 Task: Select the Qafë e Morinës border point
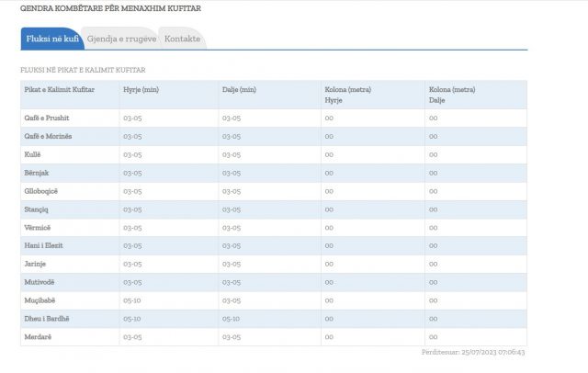[x=48, y=137]
